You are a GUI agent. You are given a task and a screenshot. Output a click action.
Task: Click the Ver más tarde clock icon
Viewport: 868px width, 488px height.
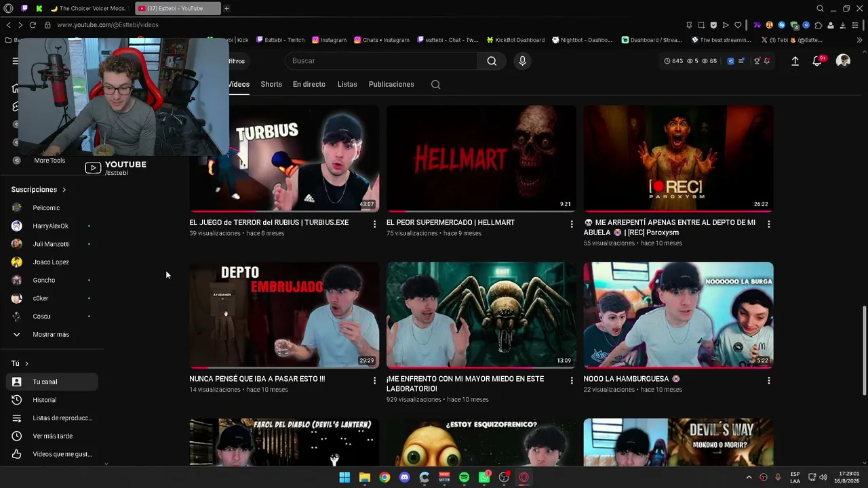click(17, 436)
